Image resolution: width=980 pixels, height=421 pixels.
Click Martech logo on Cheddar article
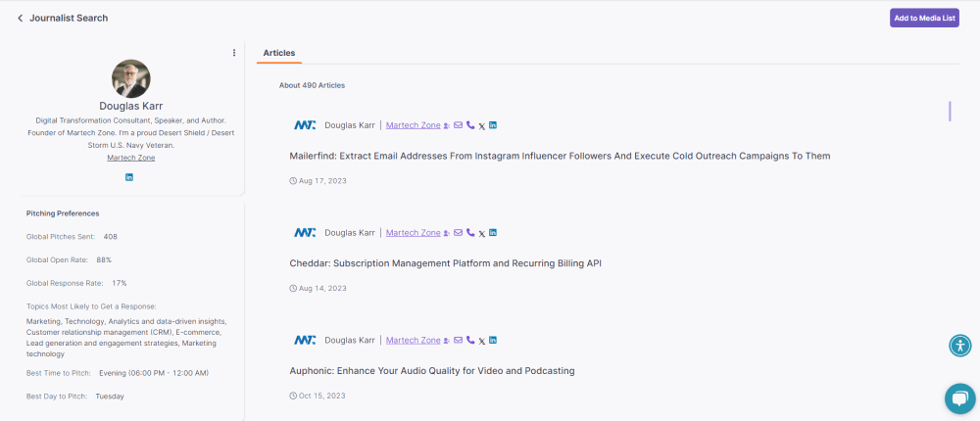pyautogui.click(x=305, y=233)
